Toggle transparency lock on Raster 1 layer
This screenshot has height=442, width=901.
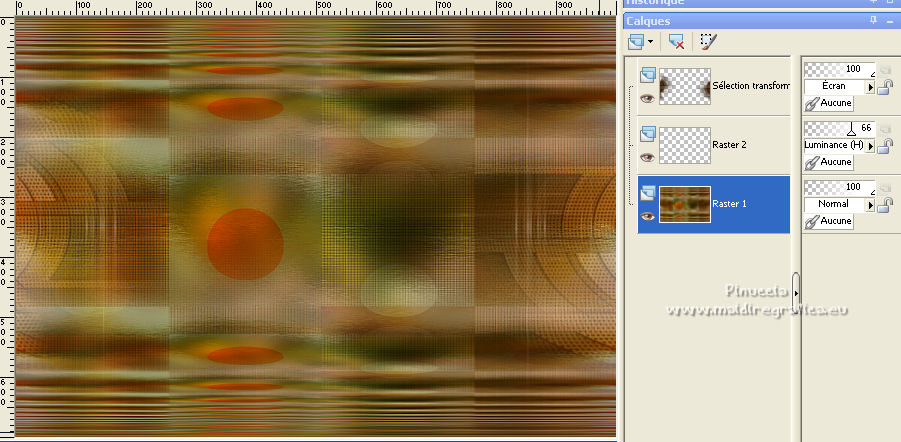click(x=885, y=205)
